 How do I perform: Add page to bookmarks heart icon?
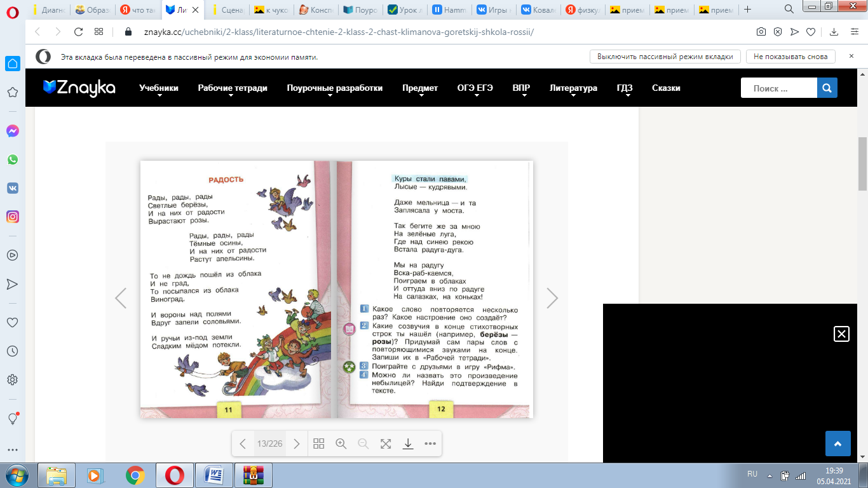(811, 32)
